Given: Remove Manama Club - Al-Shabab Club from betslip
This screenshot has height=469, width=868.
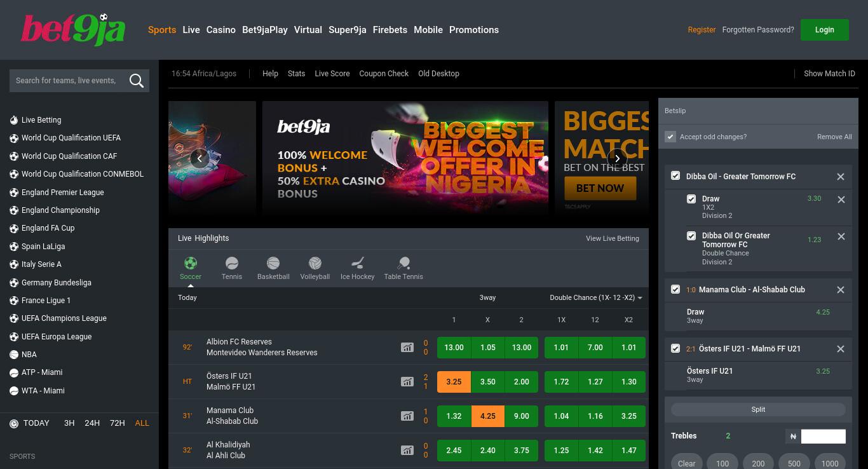Looking at the screenshot, I should [x=841, y=290].
